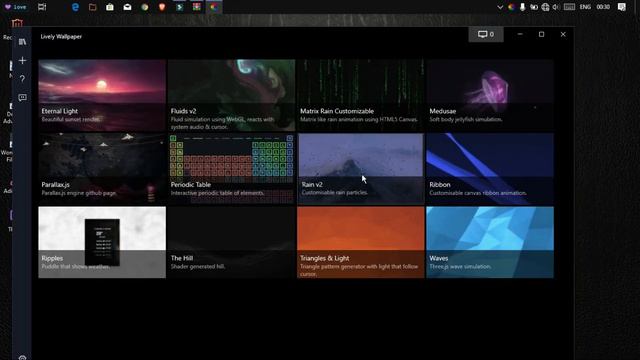This screenshot has width=640, height=360.
Task: Apply the Rain v2 wallpaper
Action: (x=361, y=169)
